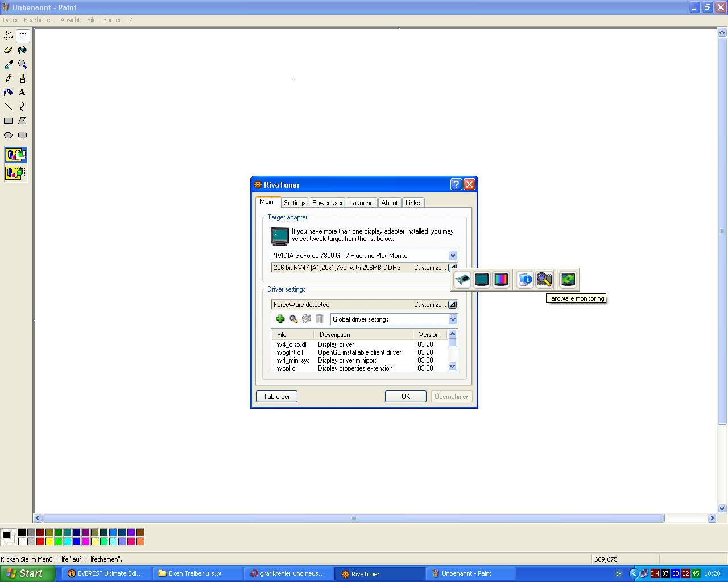Click driver file list scroll-up arrow
728x582 pixels.
pyautogui.click(x=453, y=334)
